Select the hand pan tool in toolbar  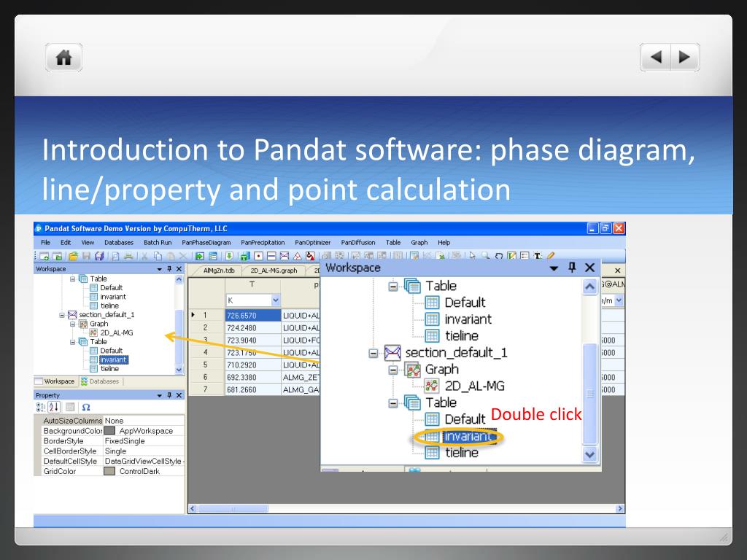[499, 256]
